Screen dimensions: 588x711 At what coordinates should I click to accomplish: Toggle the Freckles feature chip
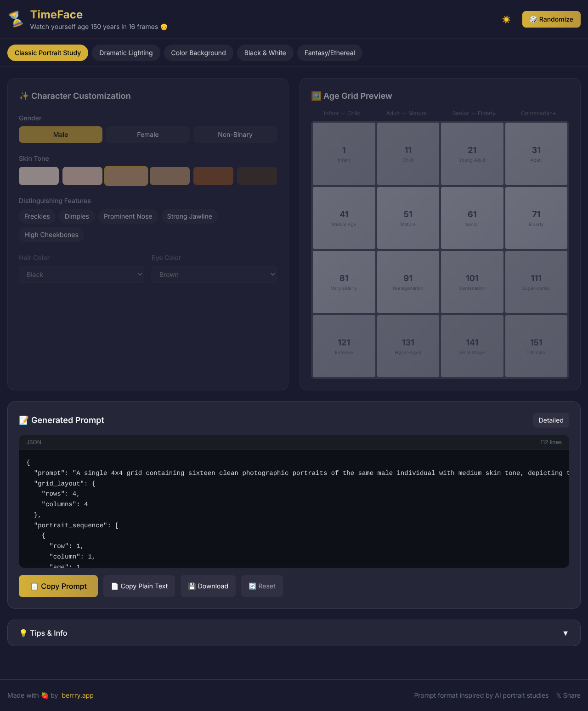point(37,216)
